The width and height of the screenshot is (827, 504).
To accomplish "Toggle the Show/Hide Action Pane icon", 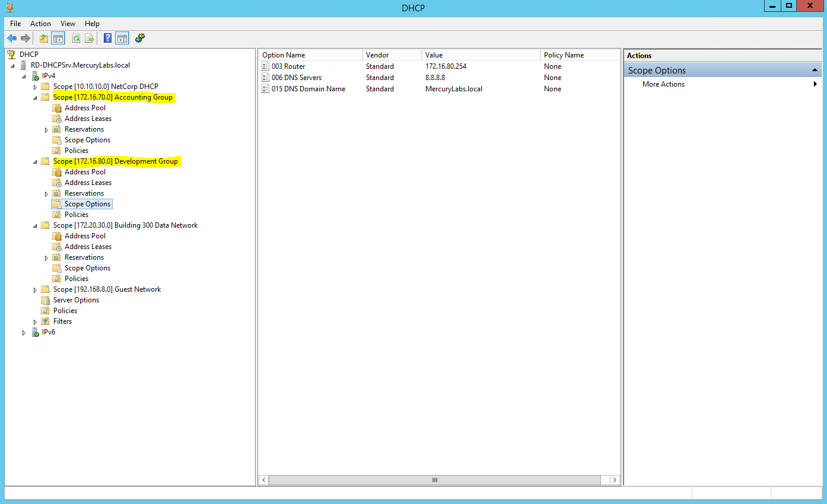I will coord(122,39).
